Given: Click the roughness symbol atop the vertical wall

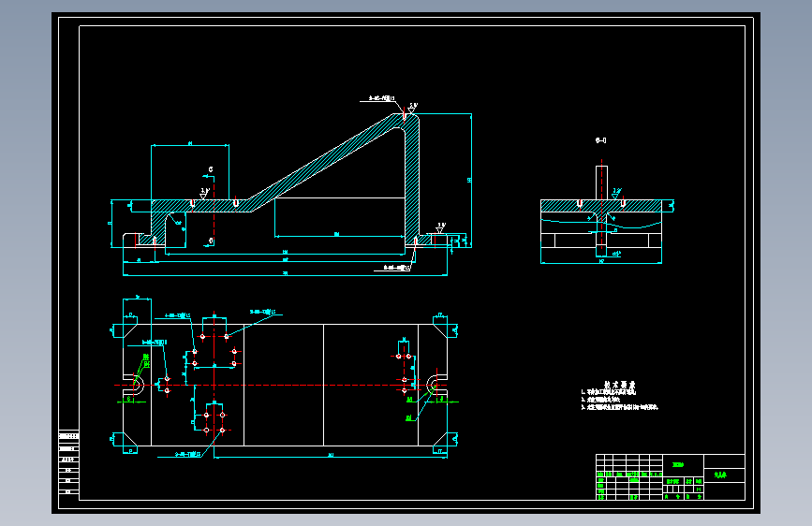Looking at the screenshot, I should (412, 108).
